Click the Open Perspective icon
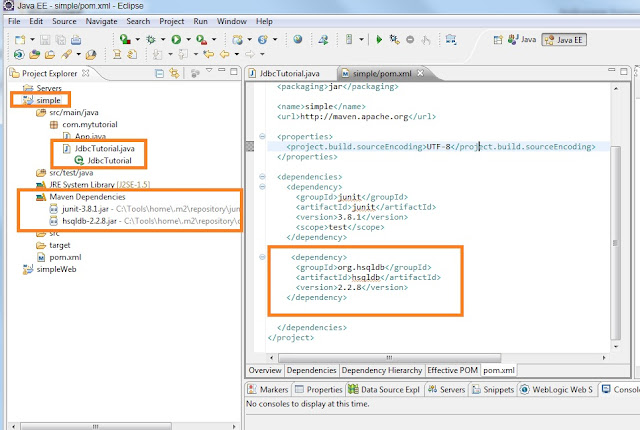Viewport: 640px width, 430px height. coord(498,40)
